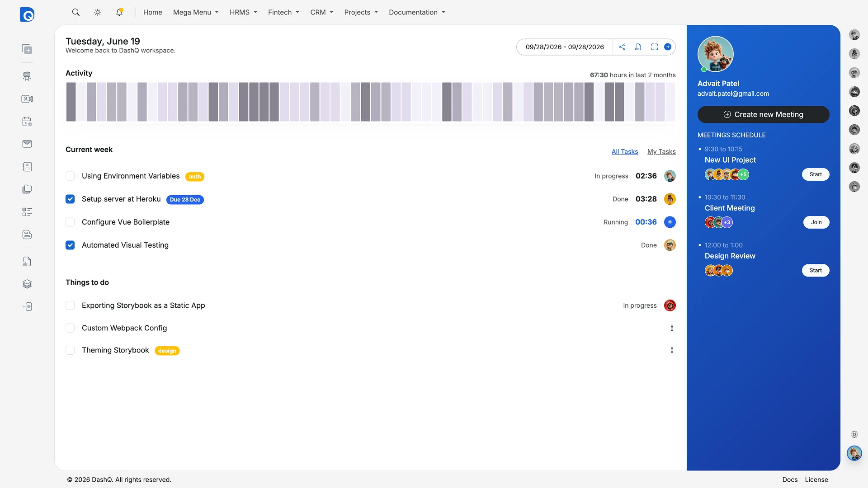Click drag handle for Theming Storybook
This screenshot has height=488, width=868.
click(672, 350)
